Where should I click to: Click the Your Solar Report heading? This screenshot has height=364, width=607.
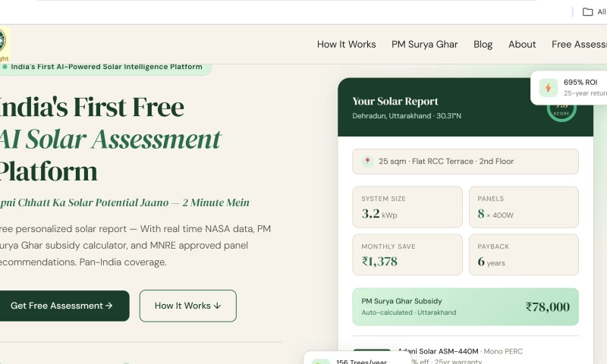coord(395,102)
